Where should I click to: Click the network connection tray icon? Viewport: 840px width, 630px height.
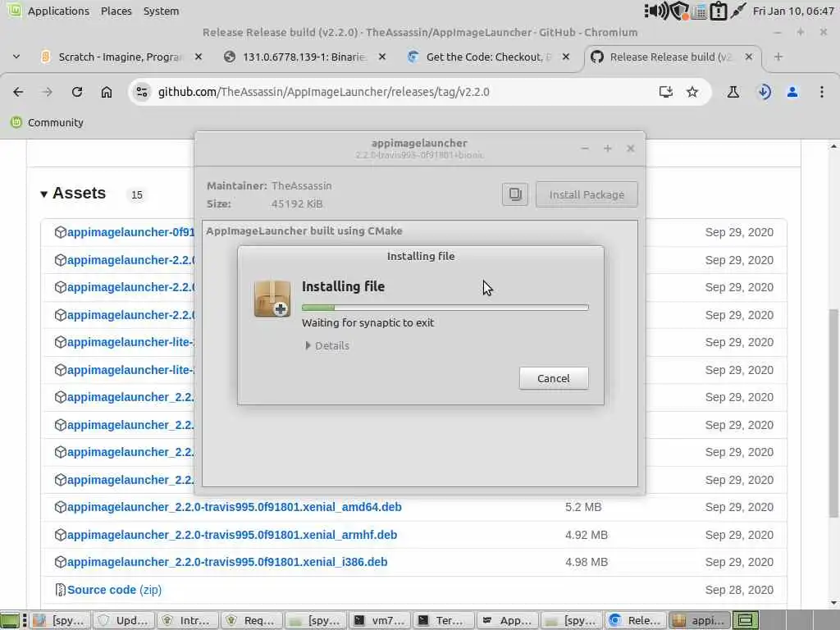tap(738, 11)
